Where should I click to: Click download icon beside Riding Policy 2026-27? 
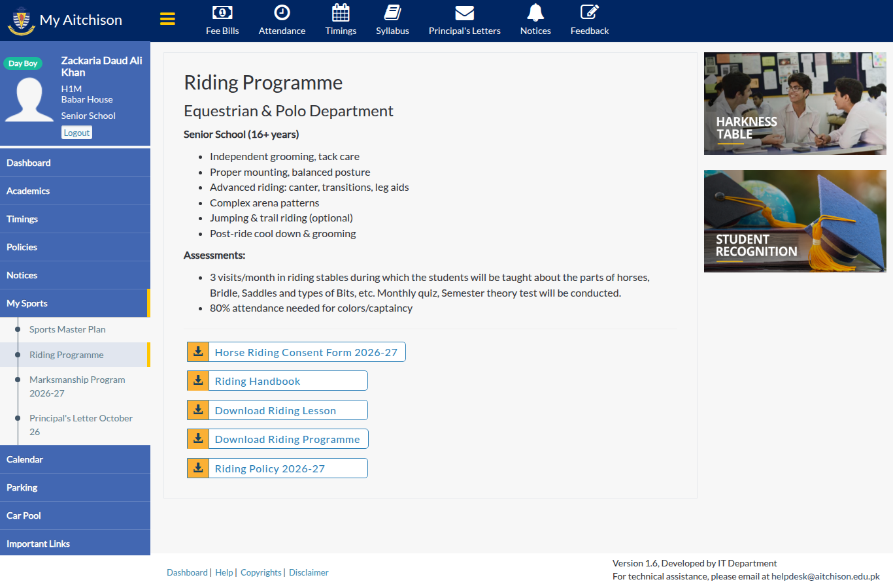[198, 468]
